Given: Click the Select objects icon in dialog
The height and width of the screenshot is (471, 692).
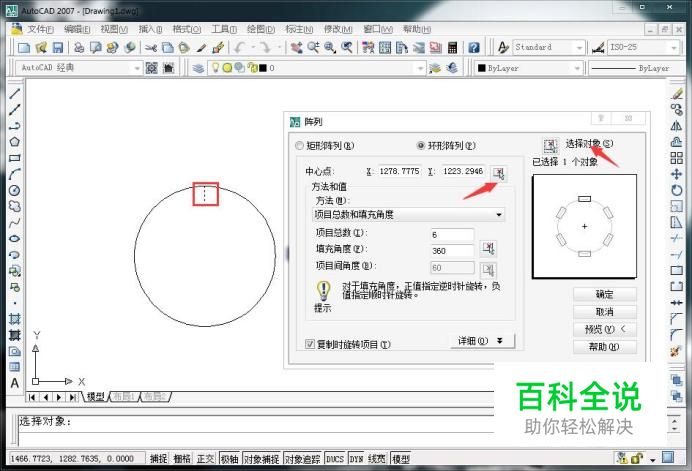Looking at the screenshot, I should (x=550, y=145).
